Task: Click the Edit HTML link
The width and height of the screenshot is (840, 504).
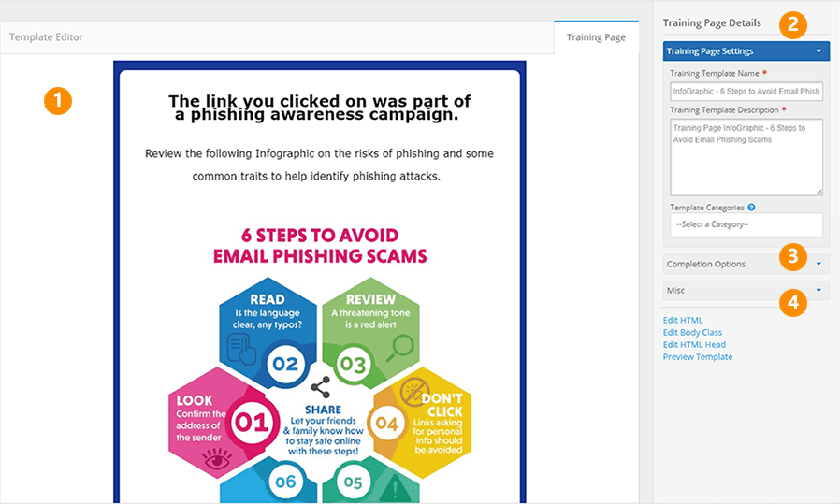Action: pyautogui.click(x=683, y=320)
